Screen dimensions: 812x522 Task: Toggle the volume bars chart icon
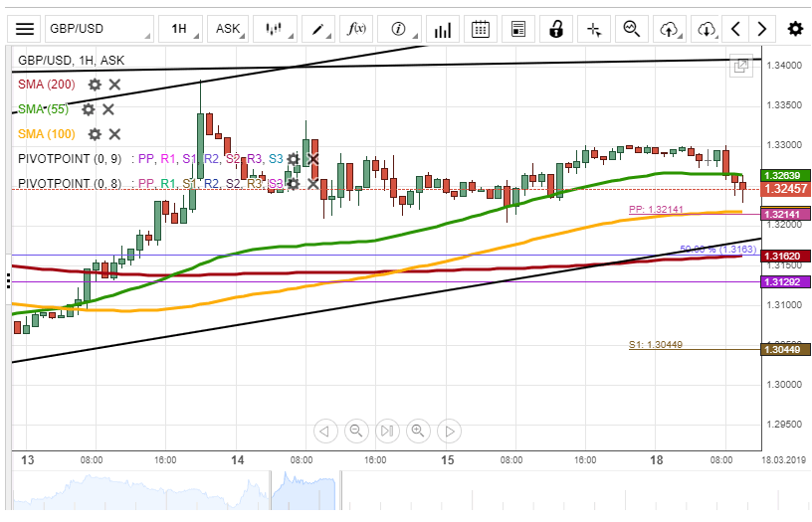[x=443, y=29]
